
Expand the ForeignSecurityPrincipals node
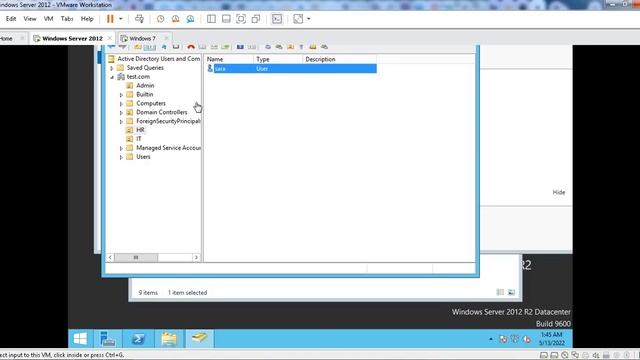(121, 122)
